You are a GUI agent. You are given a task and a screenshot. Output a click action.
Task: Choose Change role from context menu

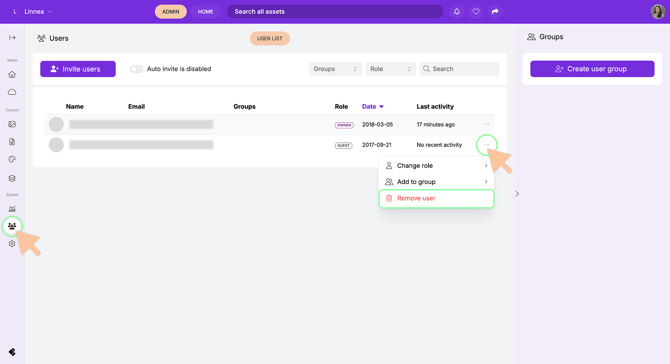pyautogui.click(x=436, y=165)
